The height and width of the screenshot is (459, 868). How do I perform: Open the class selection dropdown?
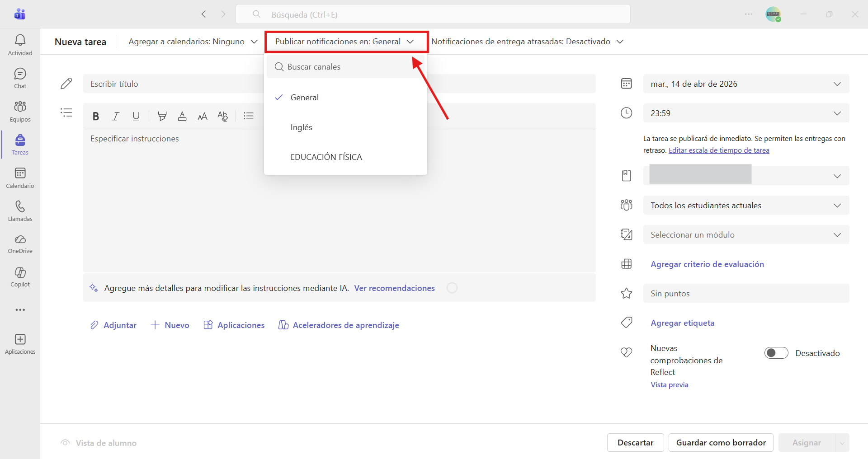[746, 176]
